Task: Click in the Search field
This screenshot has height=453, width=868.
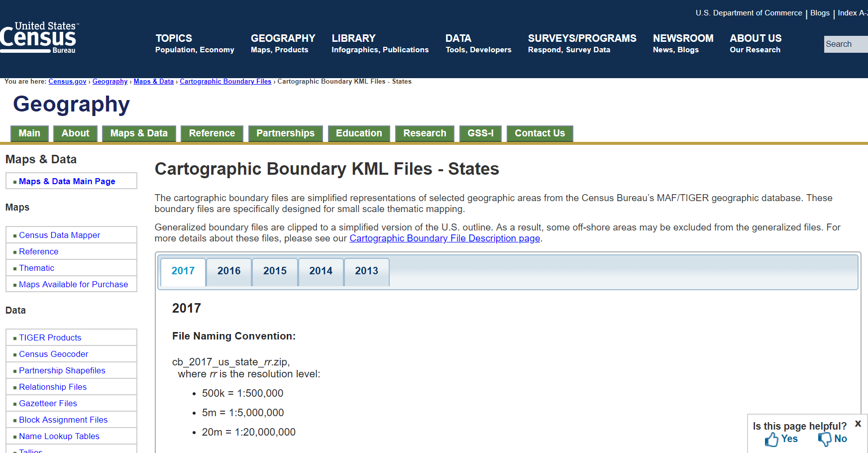Action: point(846,44)
